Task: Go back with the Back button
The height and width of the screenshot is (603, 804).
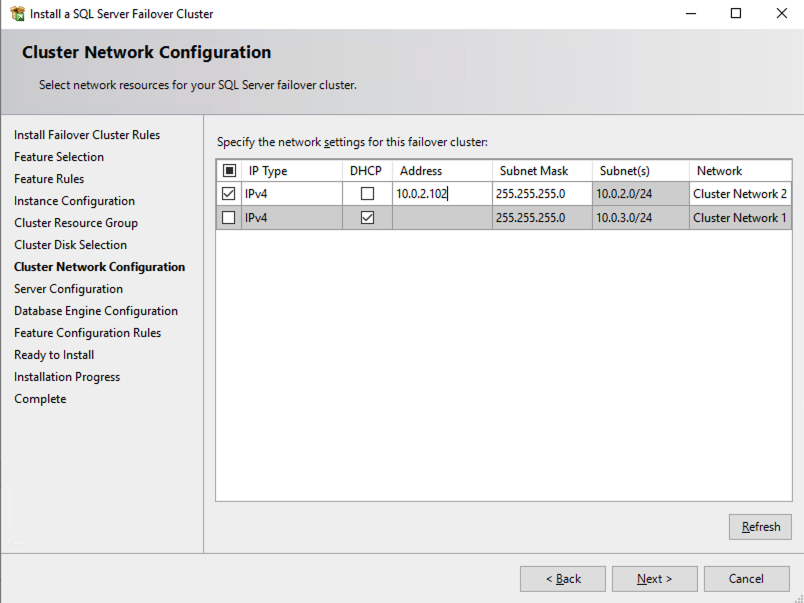Action: (x=563, y=579)
